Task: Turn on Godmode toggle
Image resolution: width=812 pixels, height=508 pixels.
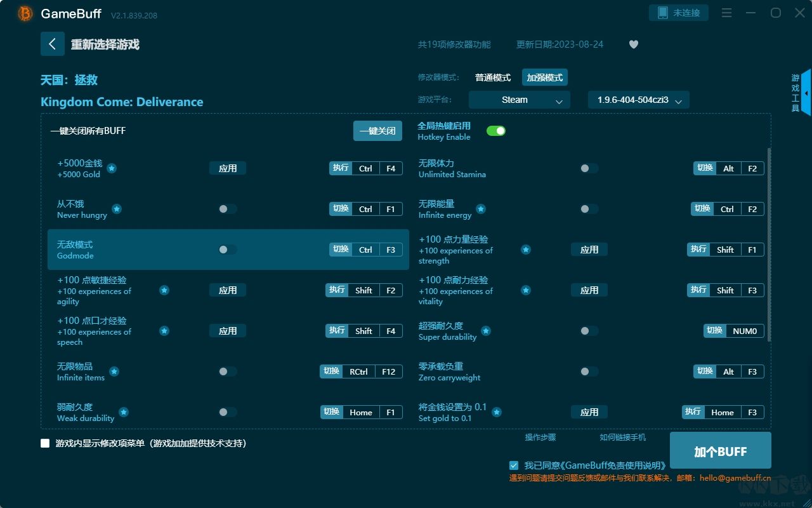Action: click(228, 250)
